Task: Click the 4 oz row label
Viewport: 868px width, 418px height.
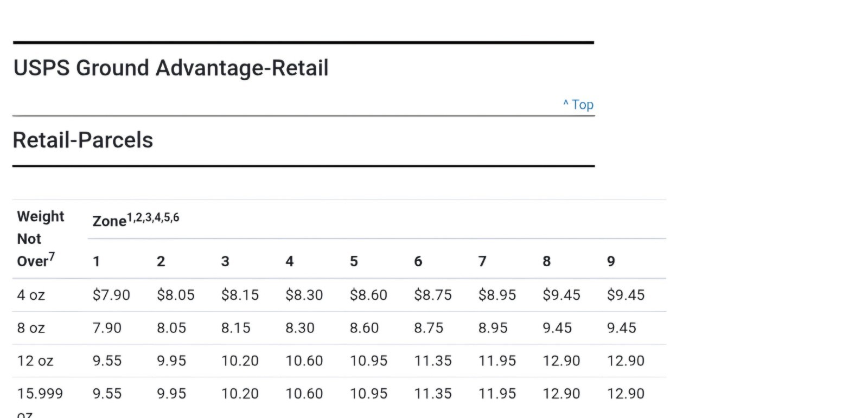Action: (31, 295)
